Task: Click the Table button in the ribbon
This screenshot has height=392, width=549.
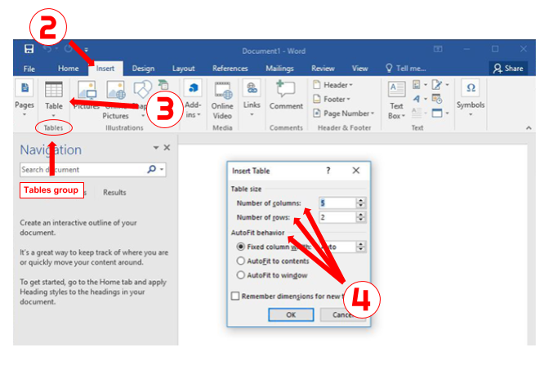Action: coord(54,100)
